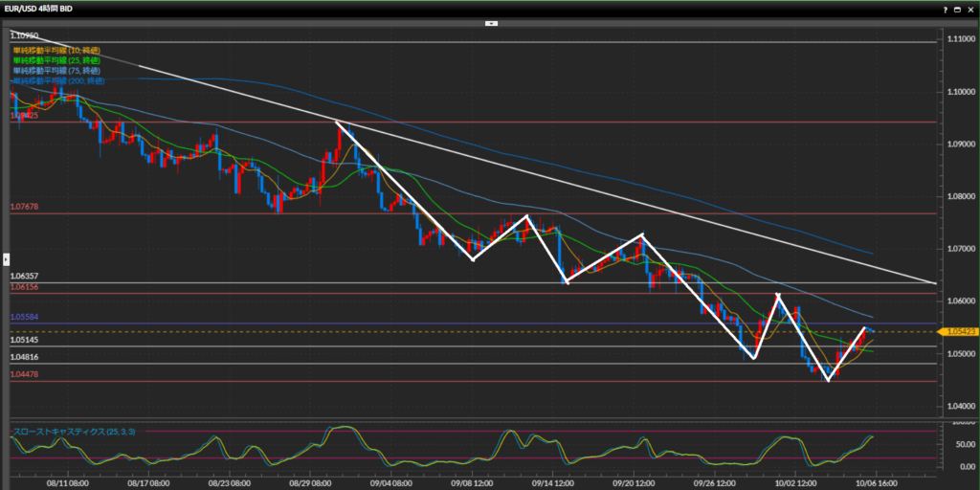The height and width of the screenshot is (490, 980).
Task: Maximize the chart window
Action: pos(958,8)
